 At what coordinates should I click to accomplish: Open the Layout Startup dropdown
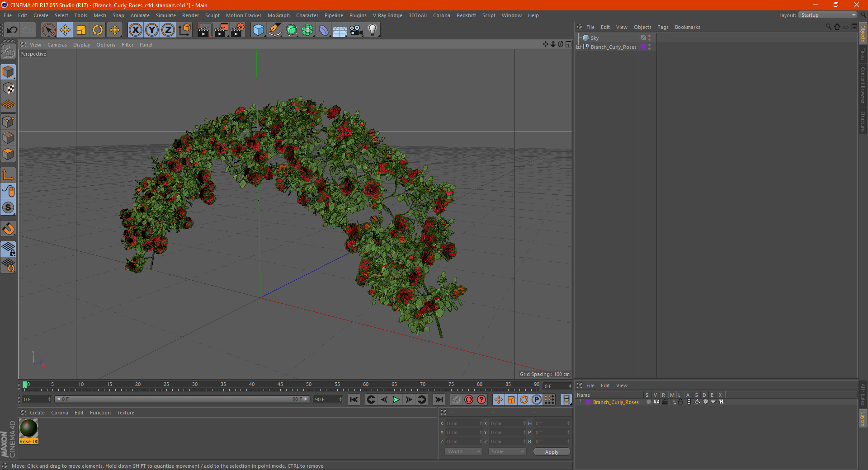(x=828, y=15)
